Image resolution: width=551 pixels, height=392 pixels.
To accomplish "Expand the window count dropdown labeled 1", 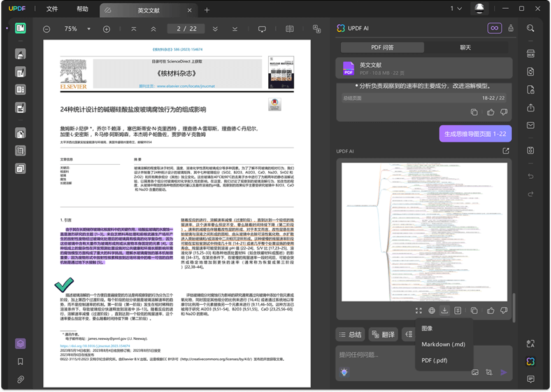I will tap(456, 8).
